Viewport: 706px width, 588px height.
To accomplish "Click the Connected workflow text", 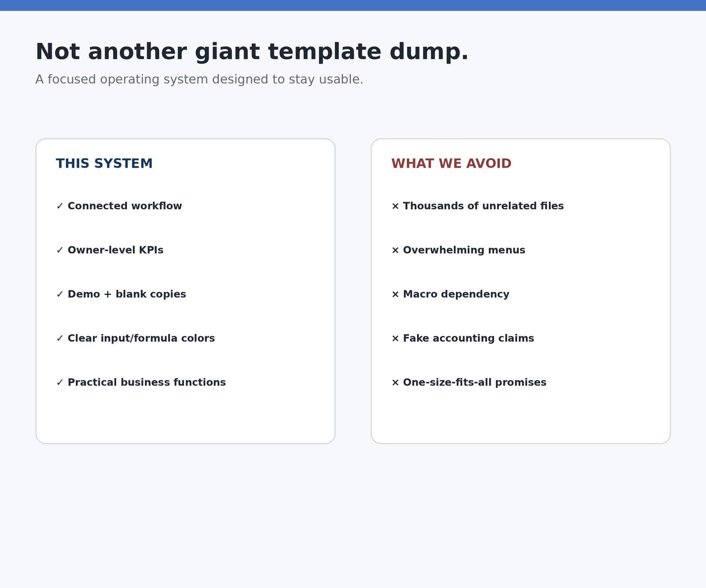I will (x=125, y=206).
